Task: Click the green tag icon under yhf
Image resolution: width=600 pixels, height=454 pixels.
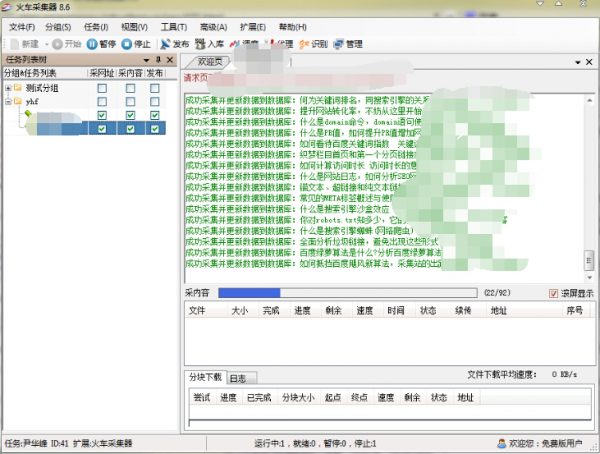Action: tap(28, 114)
